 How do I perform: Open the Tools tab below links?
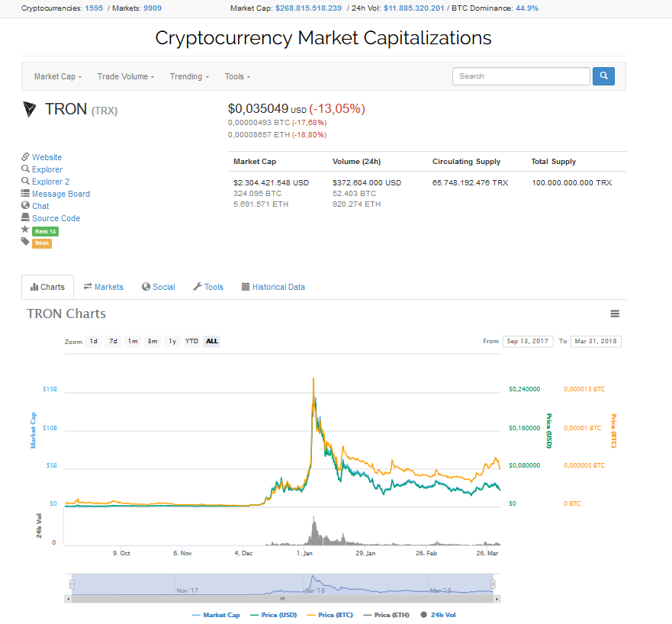click(208, 287)
